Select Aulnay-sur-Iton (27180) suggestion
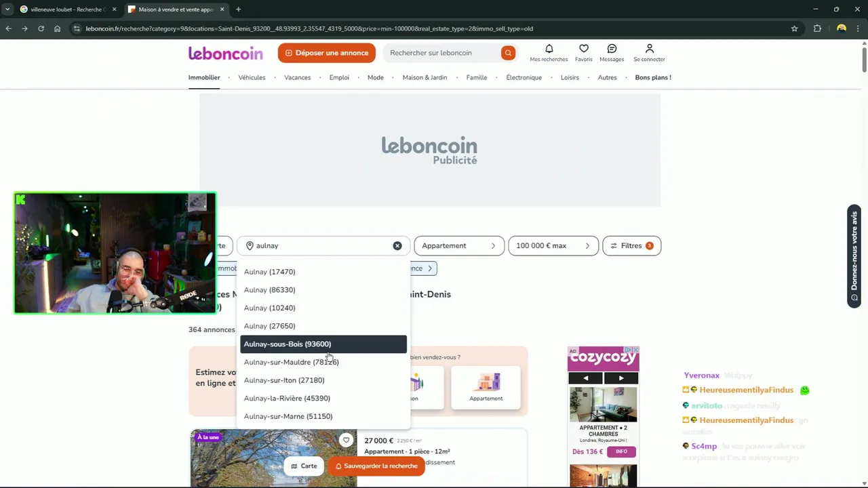 coord(323,380)
